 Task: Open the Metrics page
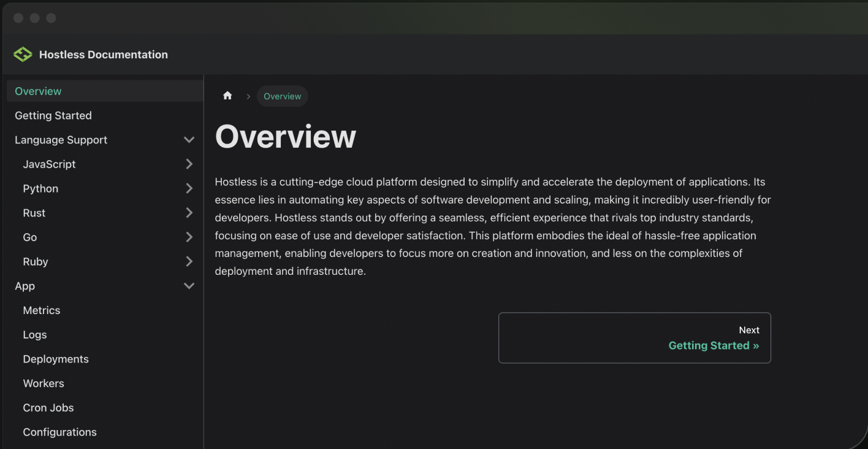coord(41,310)
